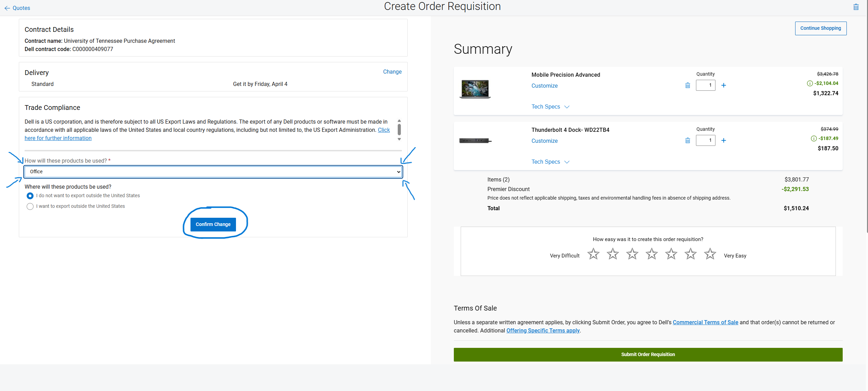
Task: Click info icon beside -$187.49 discount
Action: [x=814, y=138]
